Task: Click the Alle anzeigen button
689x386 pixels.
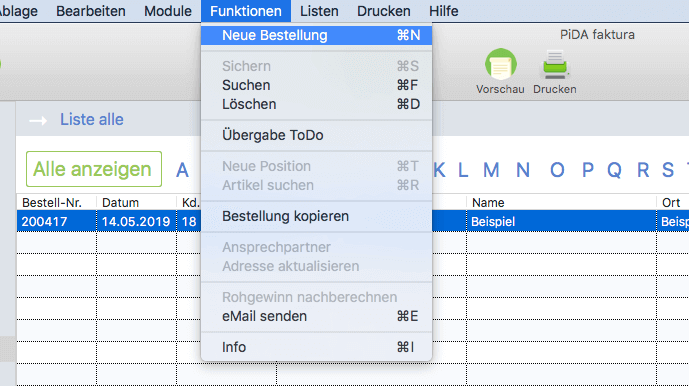Action: [94, 169]
